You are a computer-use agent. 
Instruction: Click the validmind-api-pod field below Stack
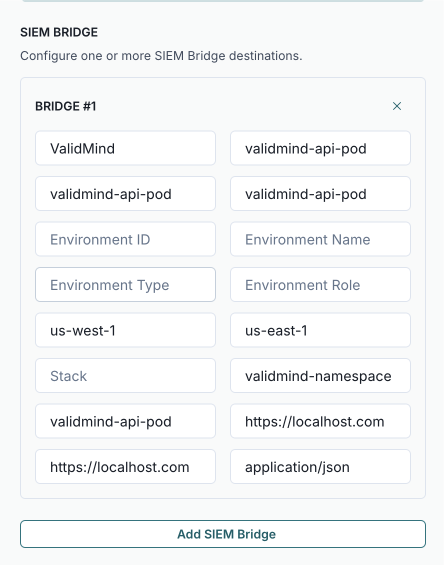click(125, 421)
